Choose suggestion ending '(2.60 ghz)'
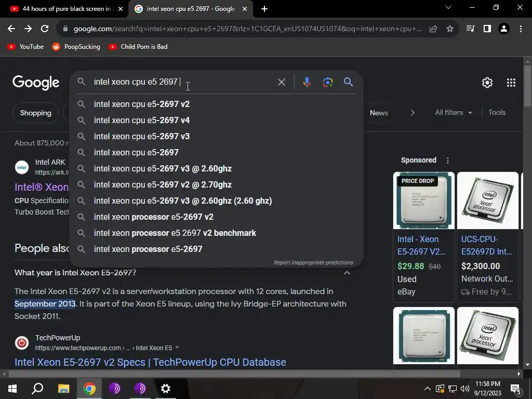The image size is (532, 399). [x=216, y=201]
